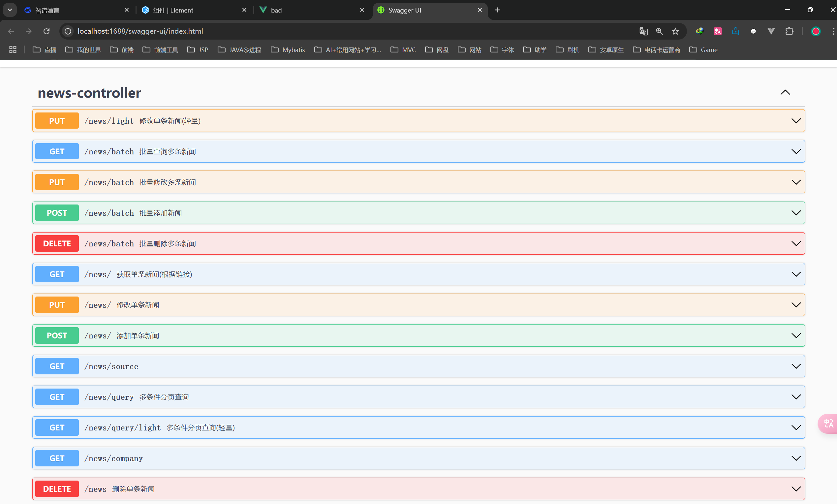Reload the Swagger page
The height and width of the screenshot is (504, 837).
(x=46, y=31)
